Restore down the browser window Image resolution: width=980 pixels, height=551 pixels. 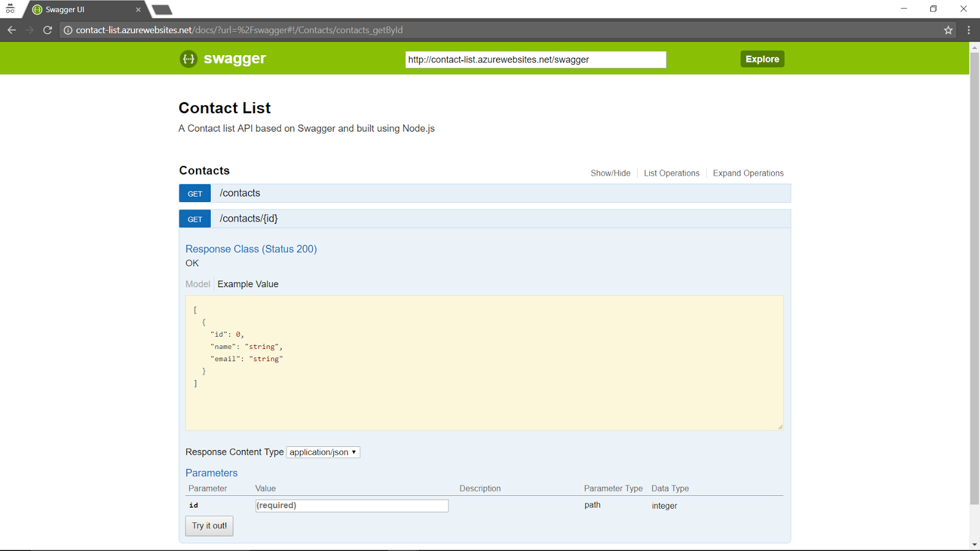point(933,9)
